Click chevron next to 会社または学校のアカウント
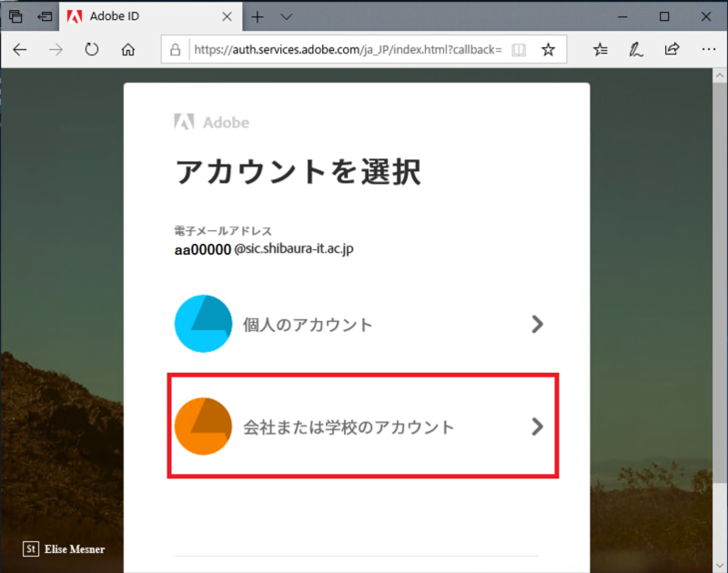Screen dimensions: 728x573 point(537,427)
